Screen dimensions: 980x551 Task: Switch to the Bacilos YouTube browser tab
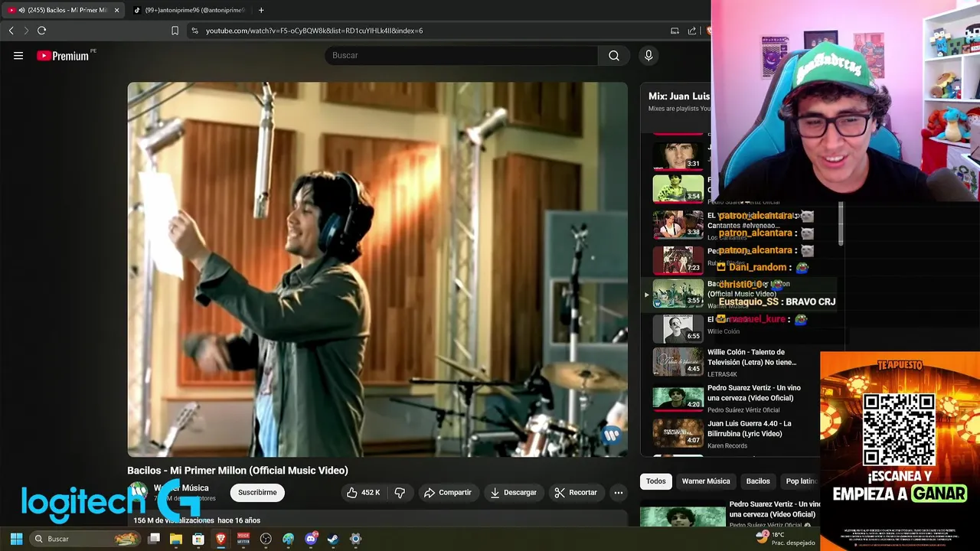coord(63,10)
